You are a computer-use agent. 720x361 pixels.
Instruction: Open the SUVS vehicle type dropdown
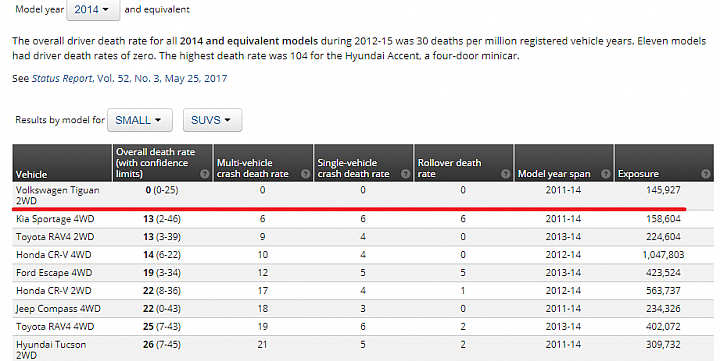[212, 120]
